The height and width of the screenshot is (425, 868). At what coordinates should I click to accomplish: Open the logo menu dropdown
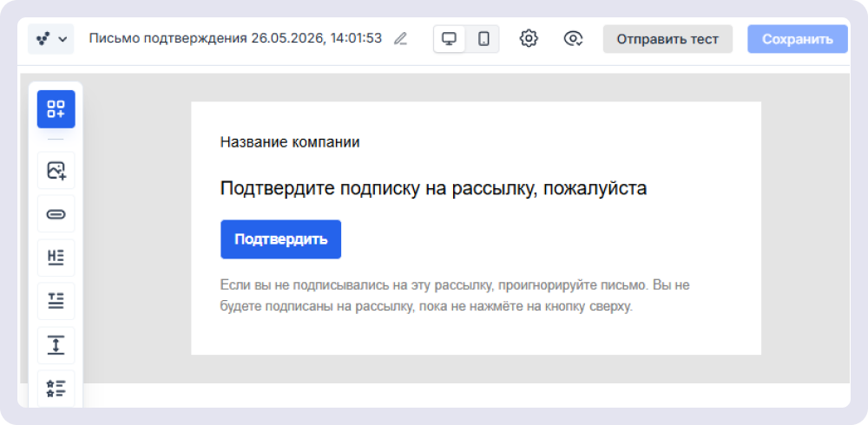coord(51,39)
